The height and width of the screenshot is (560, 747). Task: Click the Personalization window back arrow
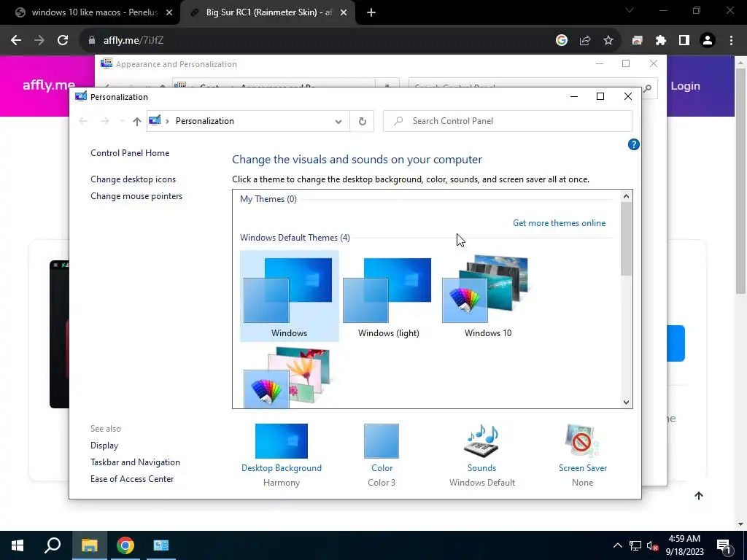(83, 121)
